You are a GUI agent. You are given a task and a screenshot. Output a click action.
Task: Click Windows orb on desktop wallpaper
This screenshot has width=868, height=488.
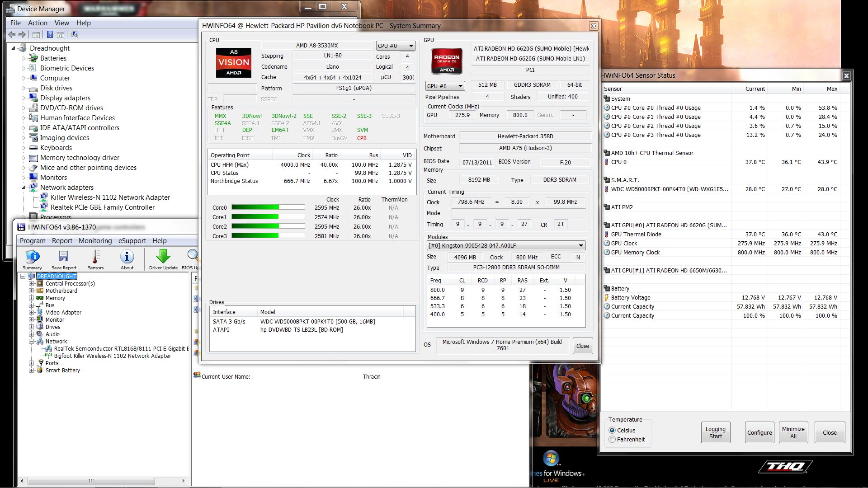(x=551, y=458)
